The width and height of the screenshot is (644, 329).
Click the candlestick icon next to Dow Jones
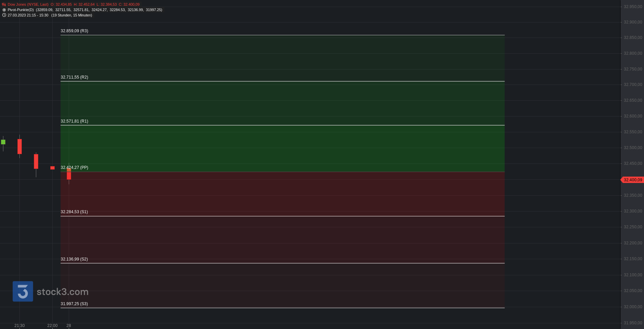(x=4, y=4)
